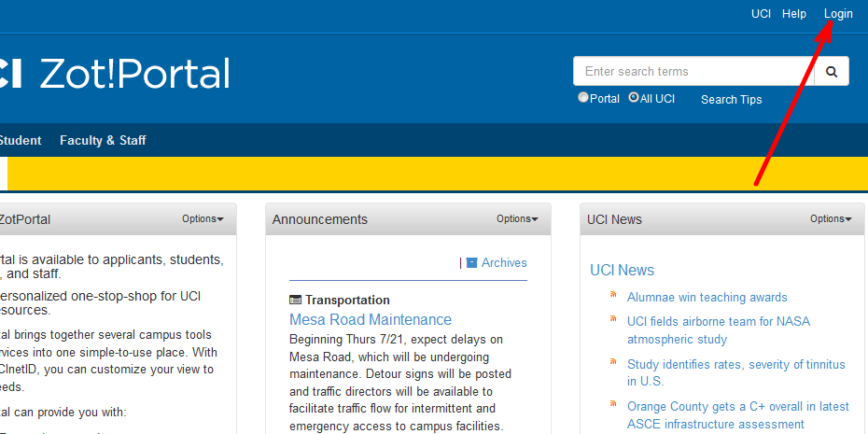Image resolution: width=868 pixels, height=434 pixels.
Task: Open Options dropdown in ZotPortal panel
Action: coord(203,218)
